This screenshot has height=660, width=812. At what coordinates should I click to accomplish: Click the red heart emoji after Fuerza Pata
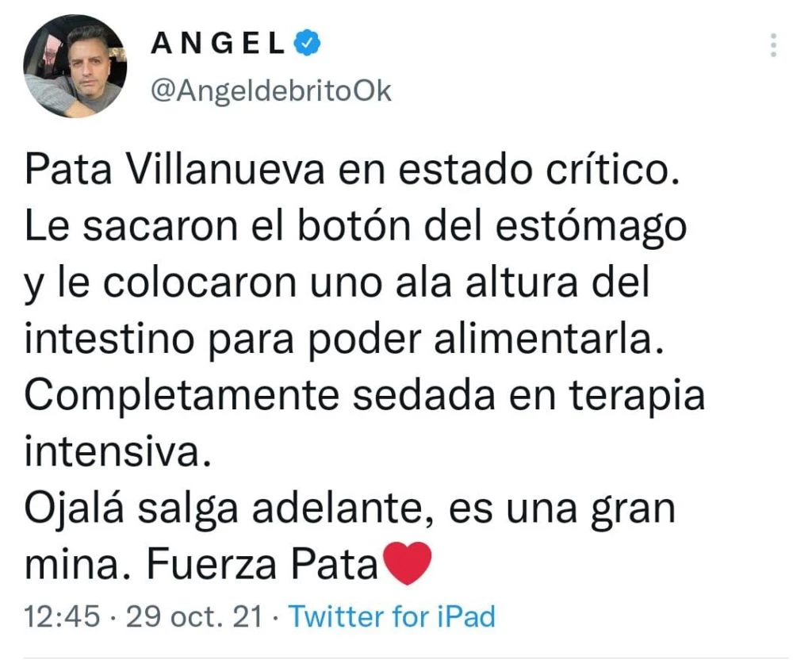[407, 563]
